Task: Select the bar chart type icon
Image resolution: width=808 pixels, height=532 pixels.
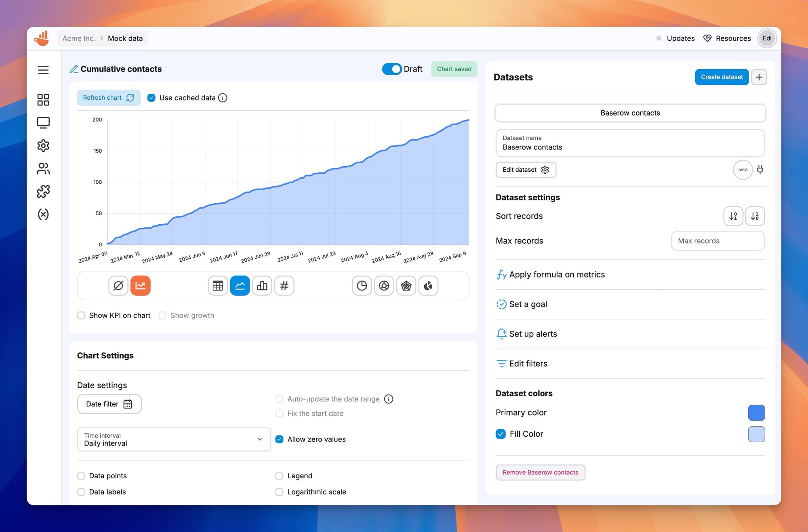Action: (262, 286)
